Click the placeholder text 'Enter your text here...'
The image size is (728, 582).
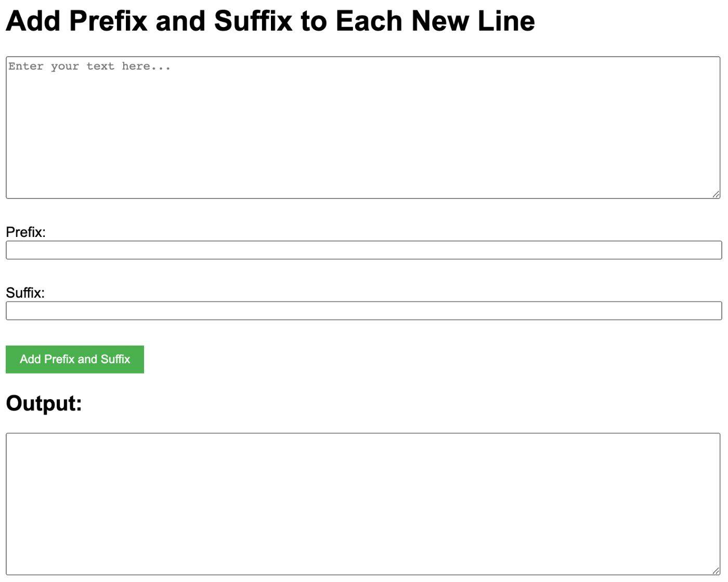tap(88, 66)
